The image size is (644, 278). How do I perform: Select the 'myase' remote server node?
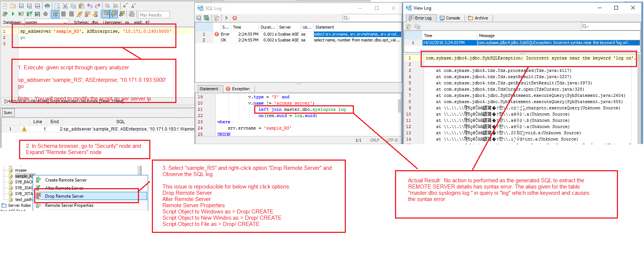tap(21, 170)
